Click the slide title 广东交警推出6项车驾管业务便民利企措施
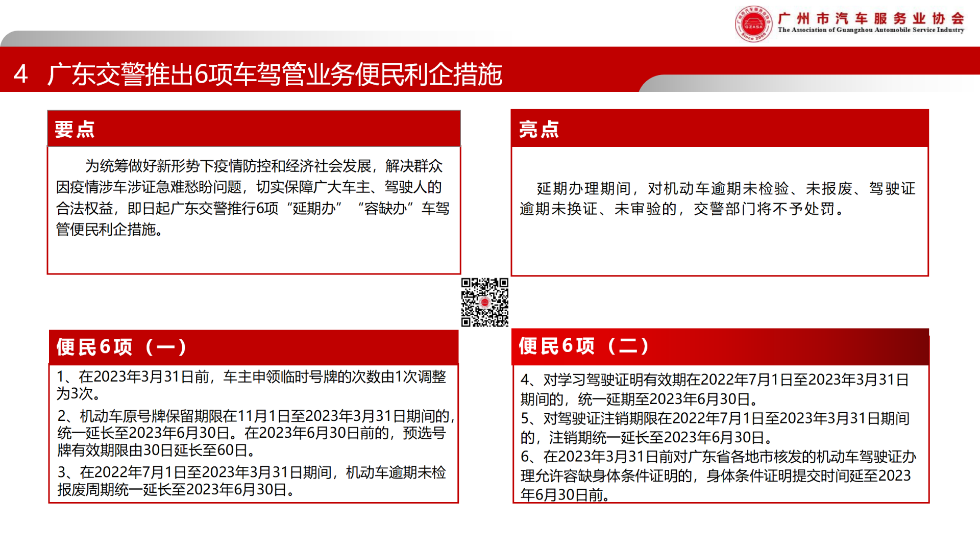980x551 pixels. [x=275, y=74]
